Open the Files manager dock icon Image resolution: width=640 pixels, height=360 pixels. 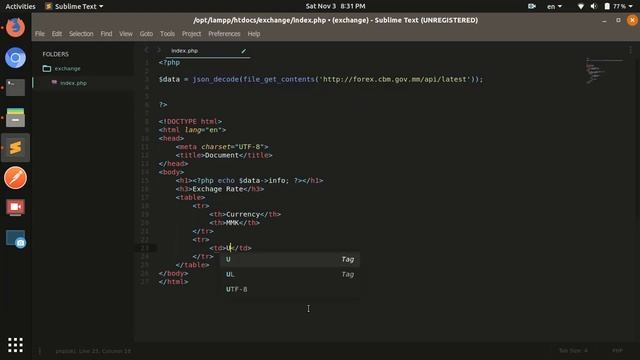tap(15, 118)
